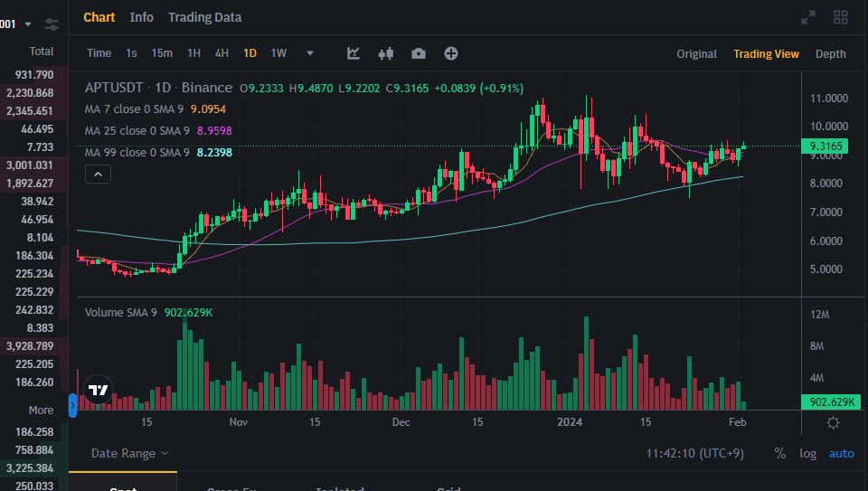Open chart settings gear icon
The height and width of the screenshot is (491, 868).
[x=833, y=422]
